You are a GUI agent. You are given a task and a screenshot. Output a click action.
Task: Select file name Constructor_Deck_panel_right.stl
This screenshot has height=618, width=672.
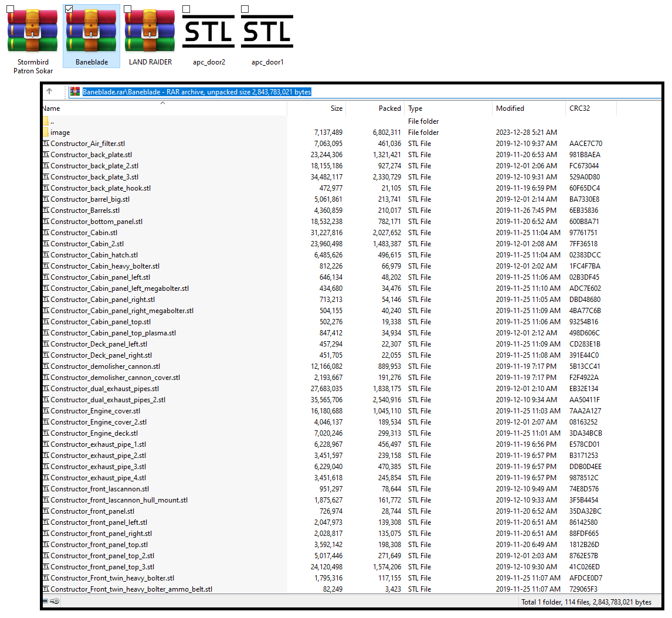pos(101,355)
